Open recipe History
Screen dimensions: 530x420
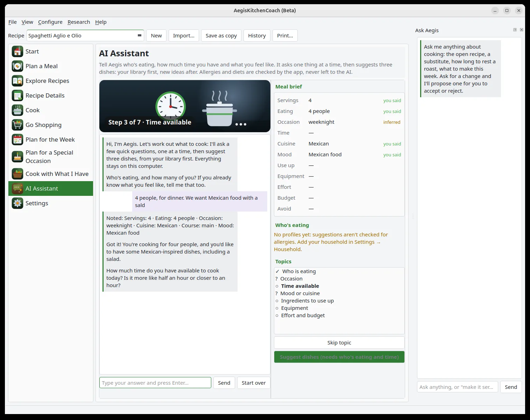point(257,36)
